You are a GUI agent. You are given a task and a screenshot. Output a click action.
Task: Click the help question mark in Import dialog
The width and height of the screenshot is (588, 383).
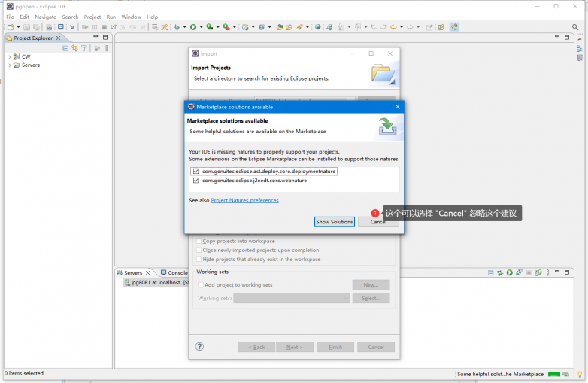199,347
